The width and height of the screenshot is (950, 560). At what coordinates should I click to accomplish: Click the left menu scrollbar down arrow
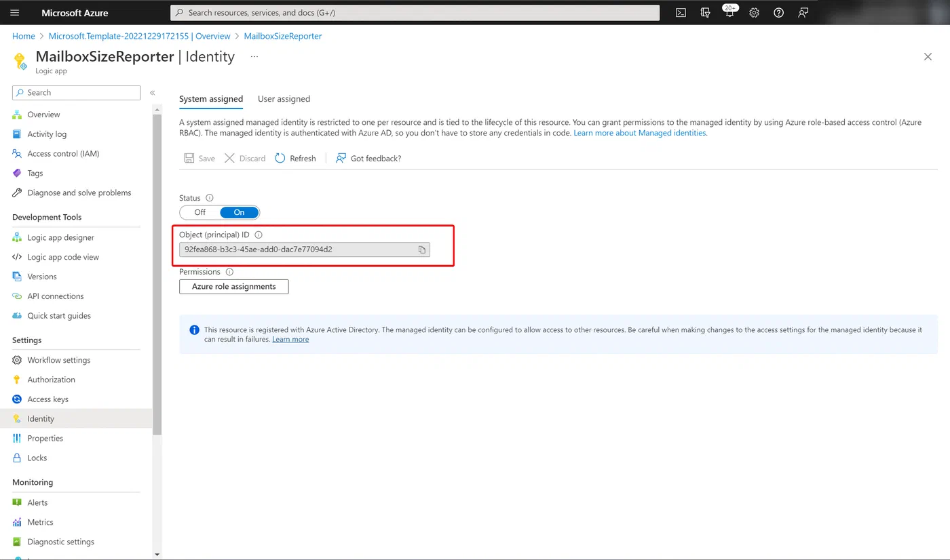[x=157, y=555]
